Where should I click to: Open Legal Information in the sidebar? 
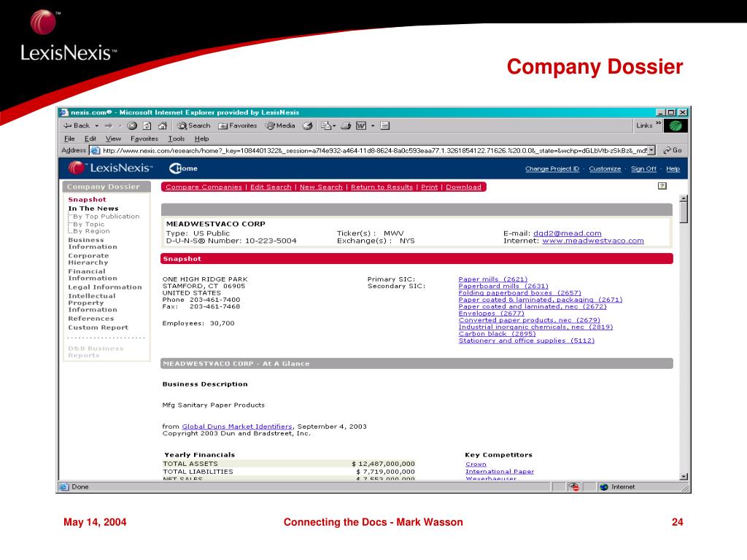pyautogui.click(x=105, y=287)
